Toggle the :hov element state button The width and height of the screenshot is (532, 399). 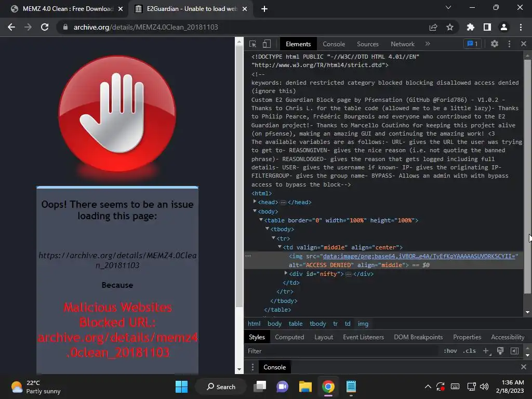450,351
